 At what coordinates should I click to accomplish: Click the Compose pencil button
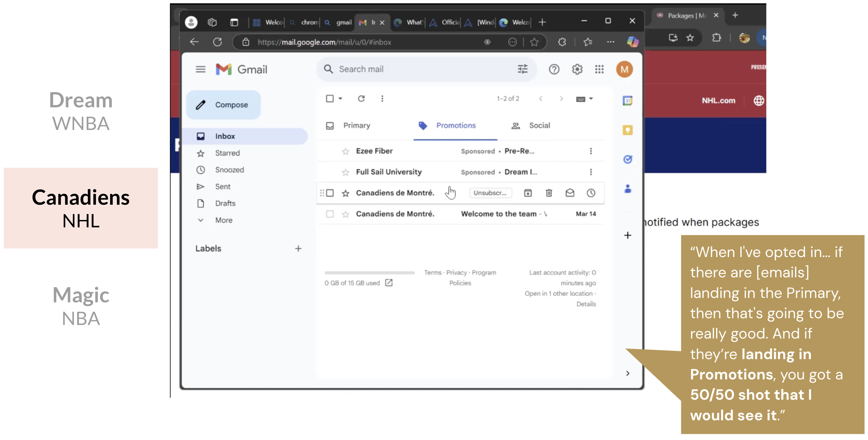(x=223, y=105)
